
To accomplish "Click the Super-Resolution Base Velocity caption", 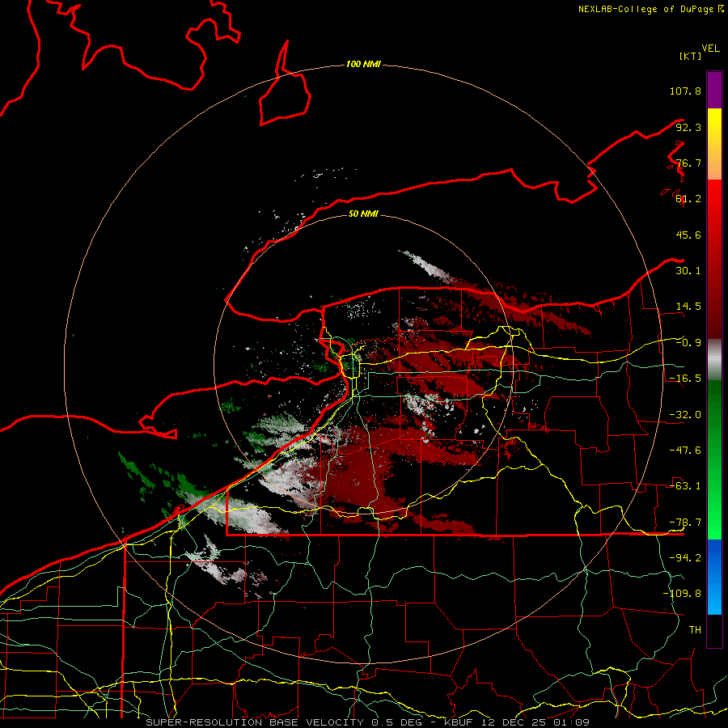I will [x=368, y=722].
